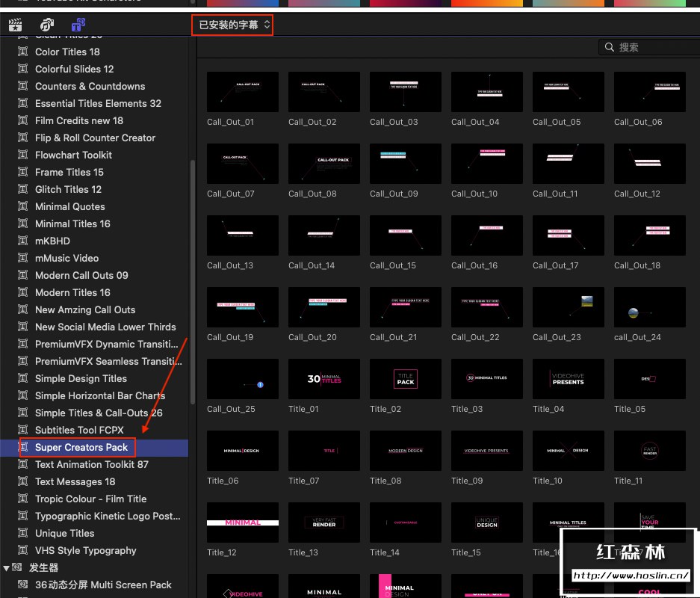The image size is (700, 598).
Task: Select PremiumVFX Seamless Transitions category
Action: click(x=108, y=361)
